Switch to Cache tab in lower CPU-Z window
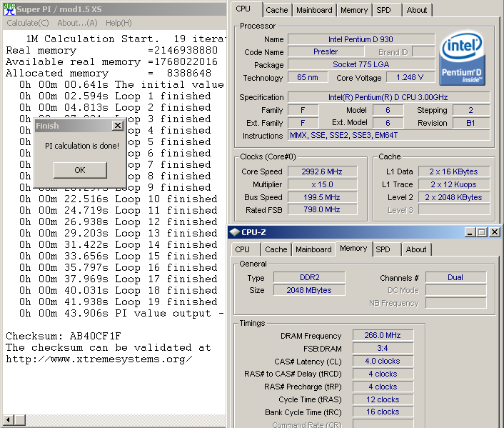This screenshot has width=504, height=428. (276, 249)
